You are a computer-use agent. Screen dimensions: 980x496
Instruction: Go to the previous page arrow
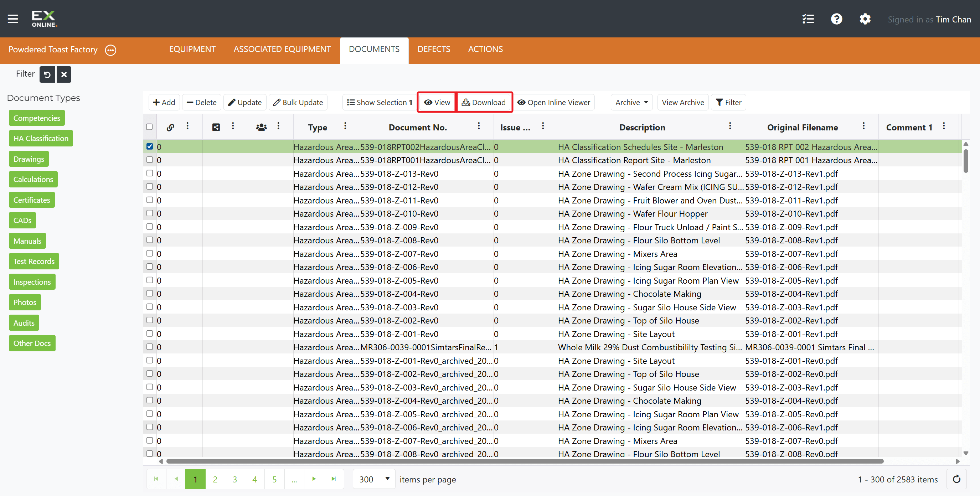(176, 479)
